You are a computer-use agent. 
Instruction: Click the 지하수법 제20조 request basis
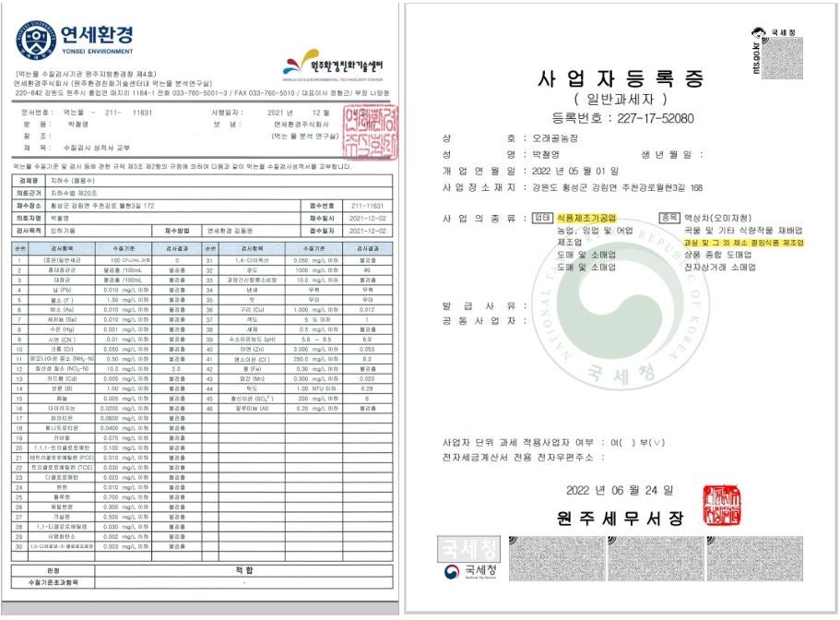[74, 193]
